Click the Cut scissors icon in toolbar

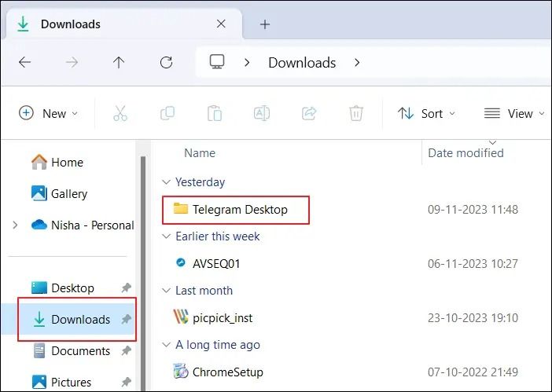(120, 113)
